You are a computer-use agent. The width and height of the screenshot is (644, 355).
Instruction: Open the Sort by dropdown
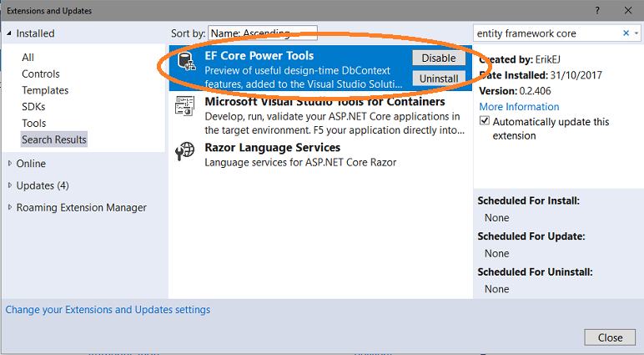tap(263, 33)
